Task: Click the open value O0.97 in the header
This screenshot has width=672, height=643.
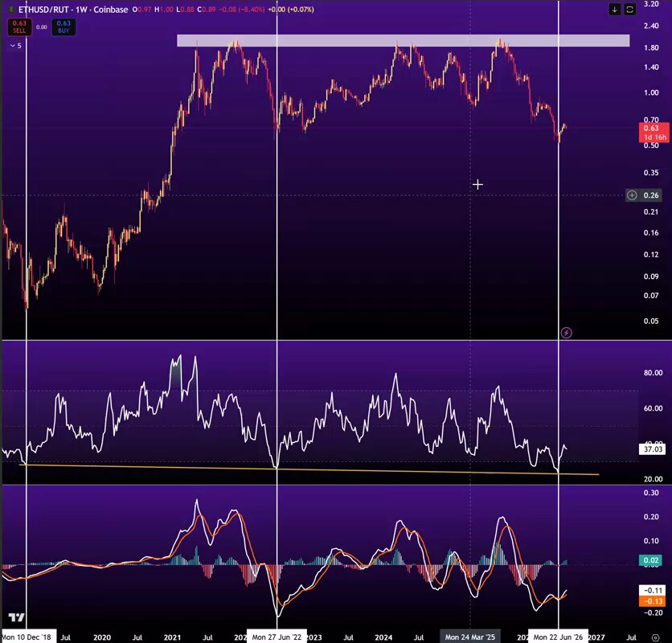Action: 141,10
